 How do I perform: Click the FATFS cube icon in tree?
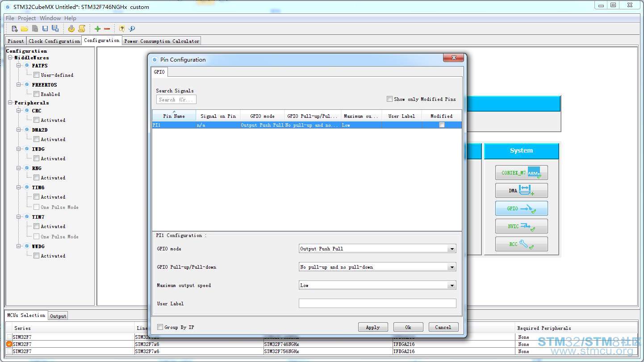click(x=27, y=66)
